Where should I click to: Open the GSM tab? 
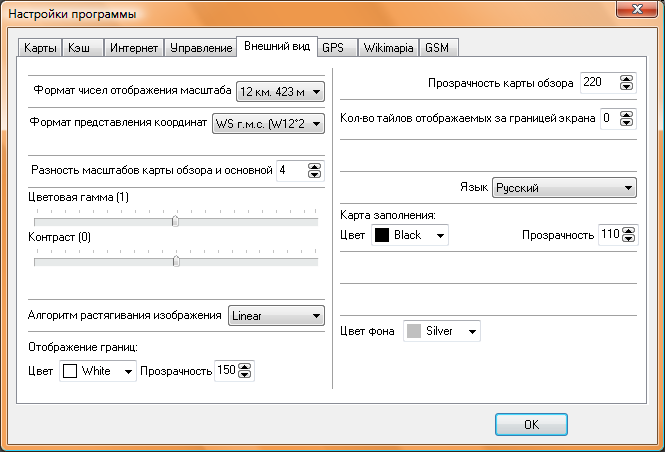(x=437, y=47)
